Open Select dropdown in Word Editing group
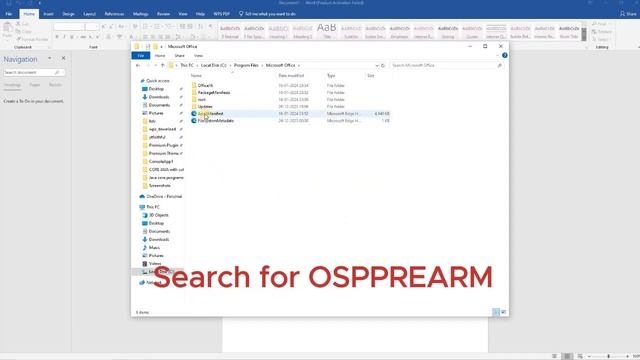640x360 pixels. pyautogui.click(x=602, y=39)
